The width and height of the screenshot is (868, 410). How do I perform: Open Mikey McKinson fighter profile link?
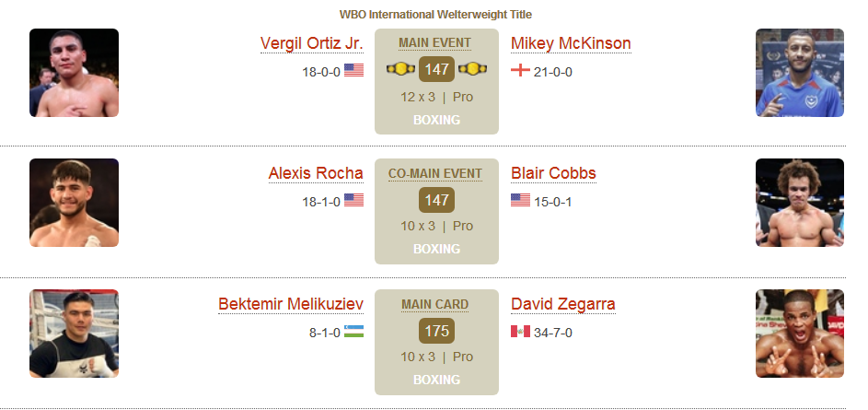571,43
